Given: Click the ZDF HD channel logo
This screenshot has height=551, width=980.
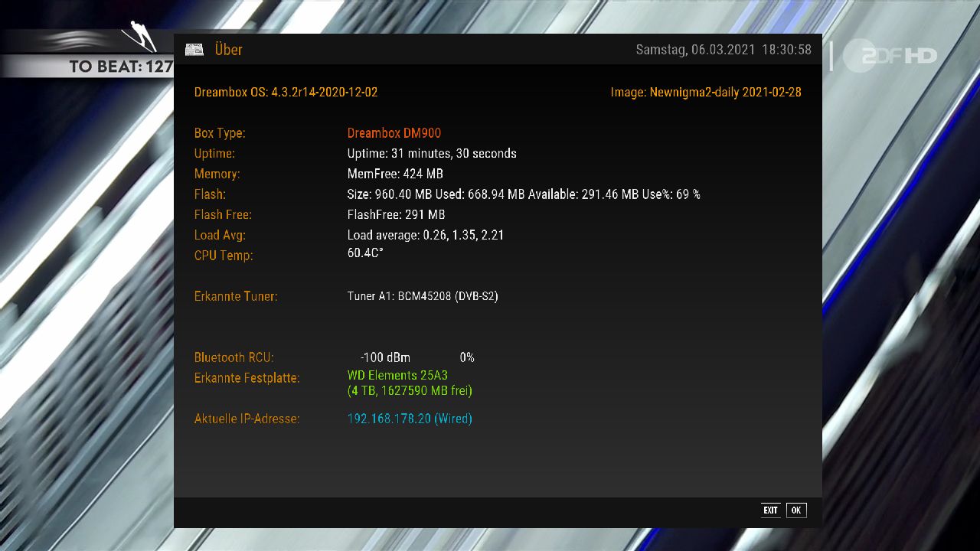Looking at the screenshot, I should [889, 56].
